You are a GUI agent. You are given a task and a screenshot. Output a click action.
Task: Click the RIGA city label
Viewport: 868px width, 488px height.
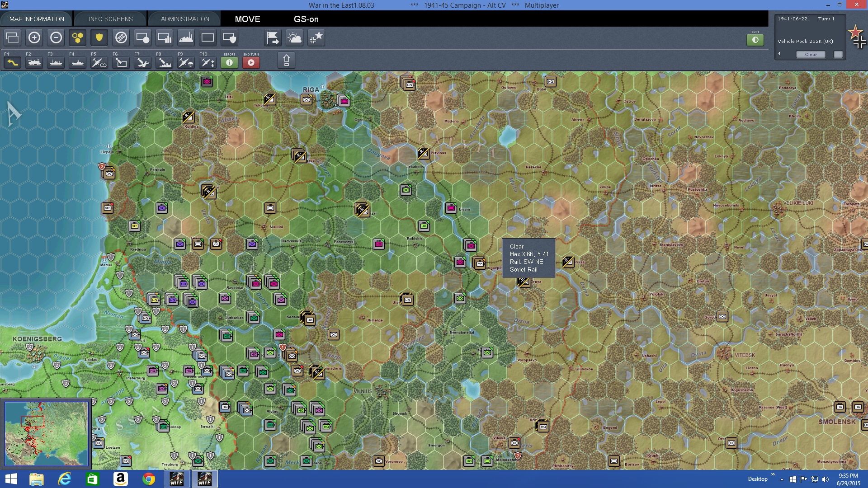pyautogui.click(x=311, y=89)
